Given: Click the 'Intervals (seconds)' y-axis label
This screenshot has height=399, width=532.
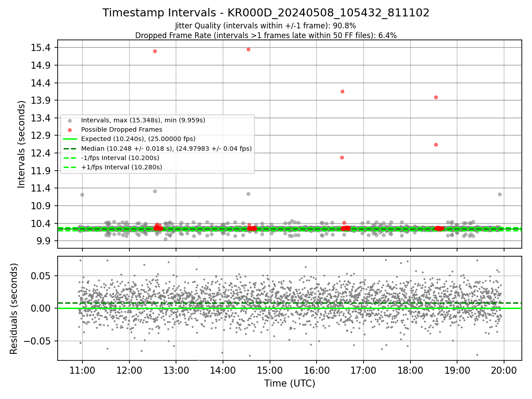Looking at the screenshot, I should 22,144.
